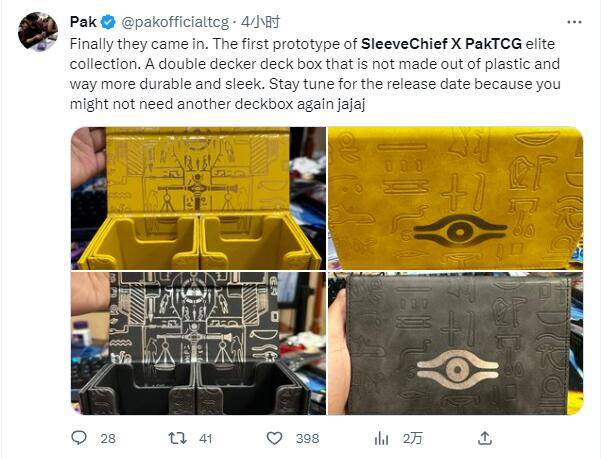The height and width of the screenshot is (459, 601).
Task: Click the 41 retweets count
Action: point(206,438)
